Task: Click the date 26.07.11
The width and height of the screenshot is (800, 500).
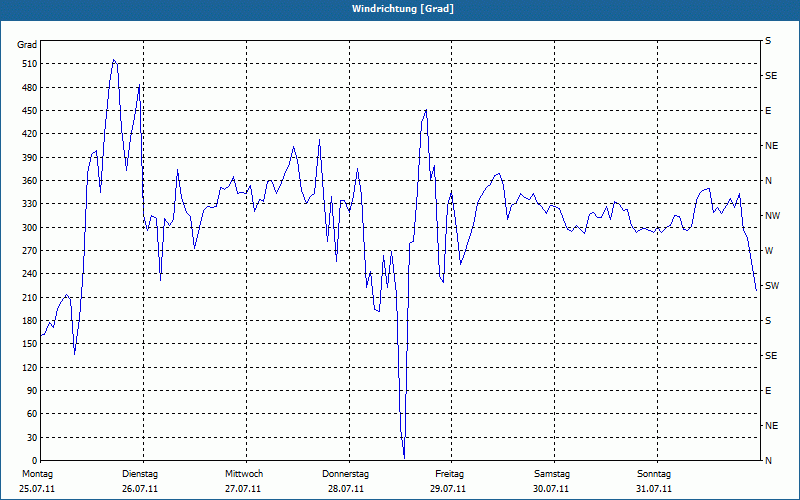Action: [140, 489]
